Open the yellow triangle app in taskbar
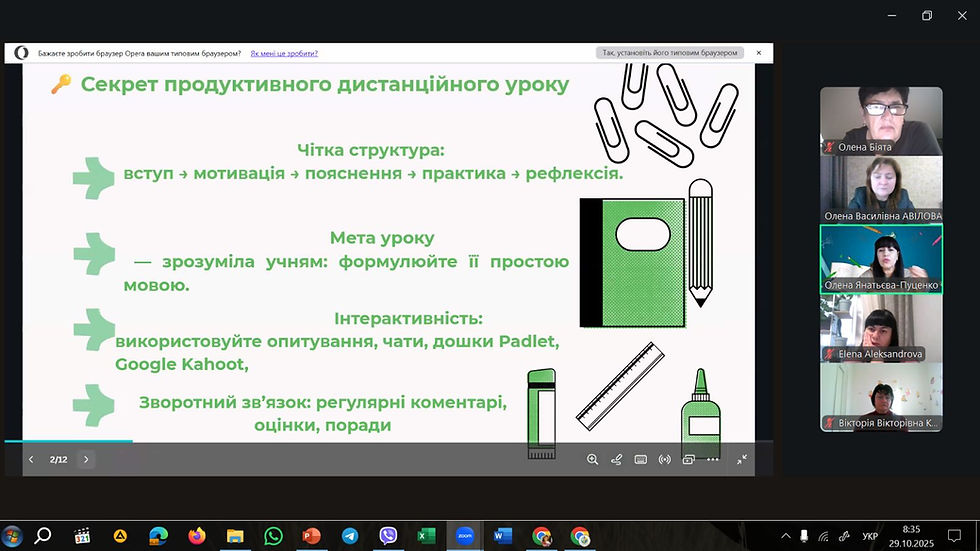 pyautogui.click(x=120, y=536)
